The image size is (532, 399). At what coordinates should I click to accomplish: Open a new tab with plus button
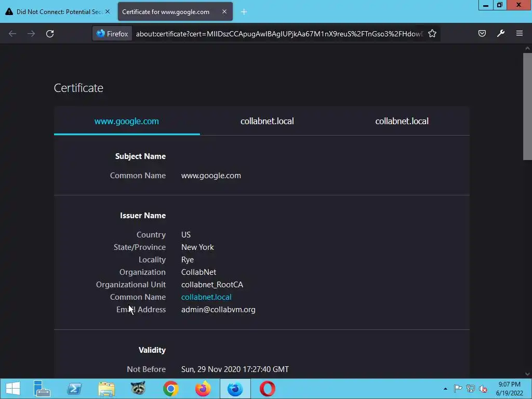pyautogui.click(x=244, y=12)
